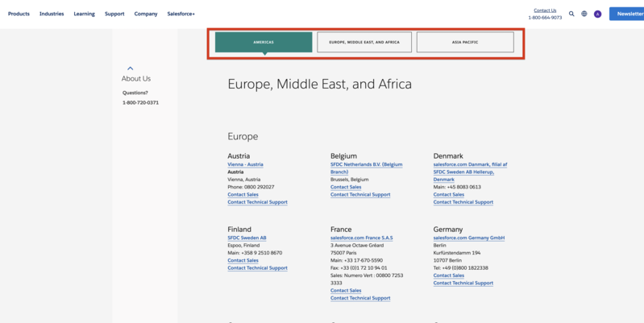Click the large Europe, Middle East, and Africa heading

(319, 84)
